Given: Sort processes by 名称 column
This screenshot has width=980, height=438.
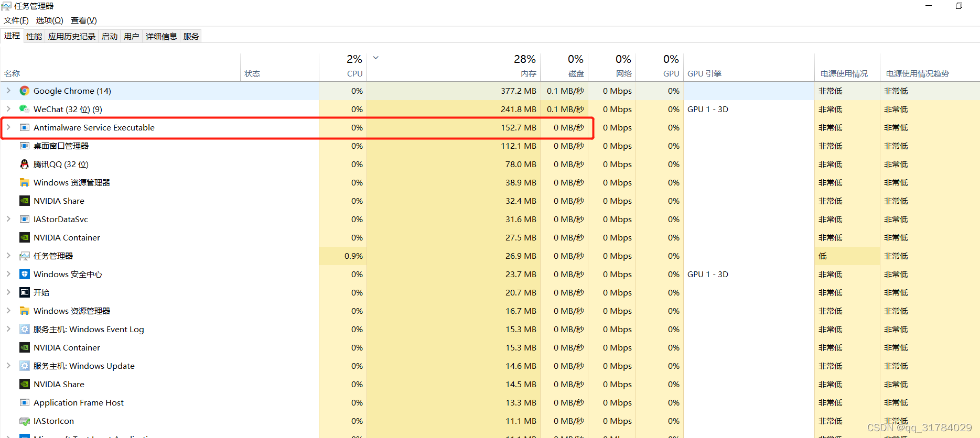Looking at the screenshot, I should click(x=121, y=67).
